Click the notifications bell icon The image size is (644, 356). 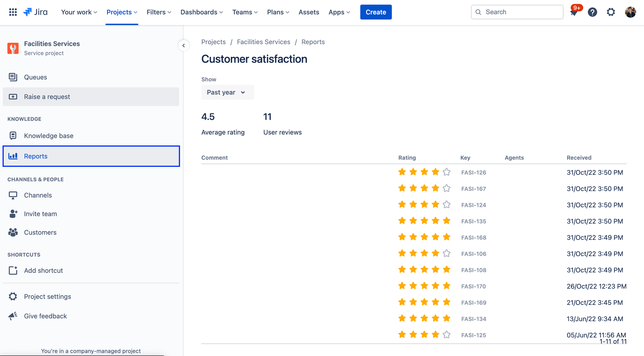574,12
